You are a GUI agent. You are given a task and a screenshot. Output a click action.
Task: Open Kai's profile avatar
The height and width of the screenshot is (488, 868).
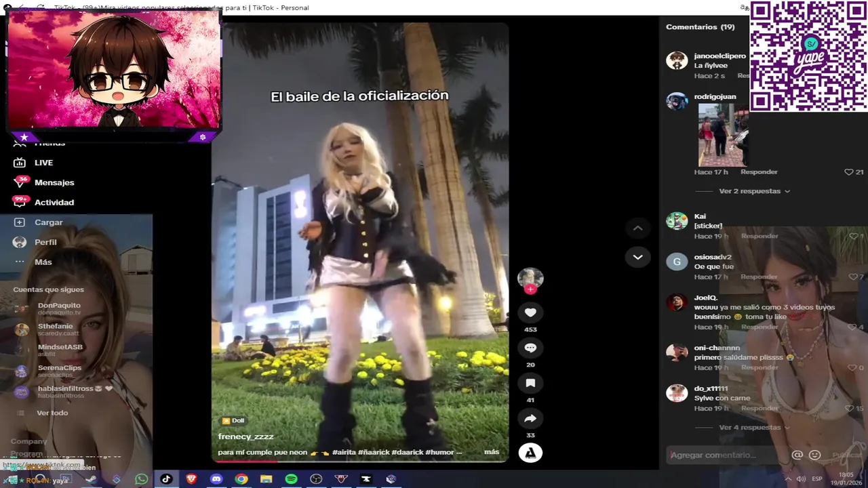tap(677, 221)
